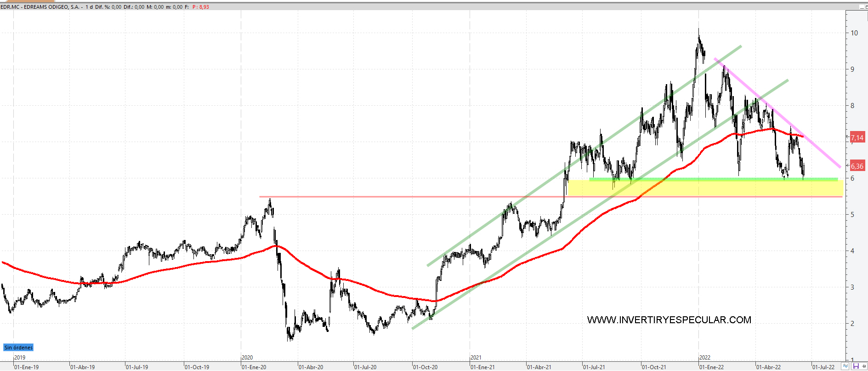Click the WWW.INVERTIRYESPECULAR.COM watermark text
Viewport: 868px width, 371px height.
669,320
